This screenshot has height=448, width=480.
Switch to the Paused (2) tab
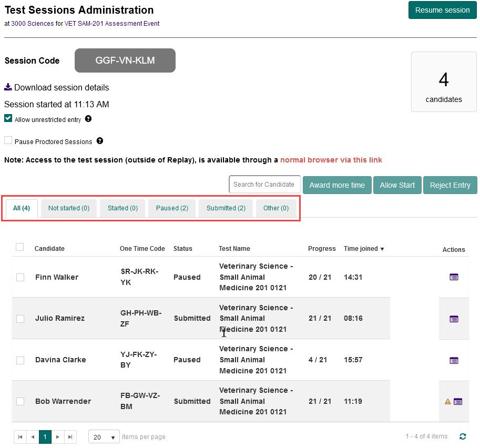pyautogui.click(x=172, y=208)
